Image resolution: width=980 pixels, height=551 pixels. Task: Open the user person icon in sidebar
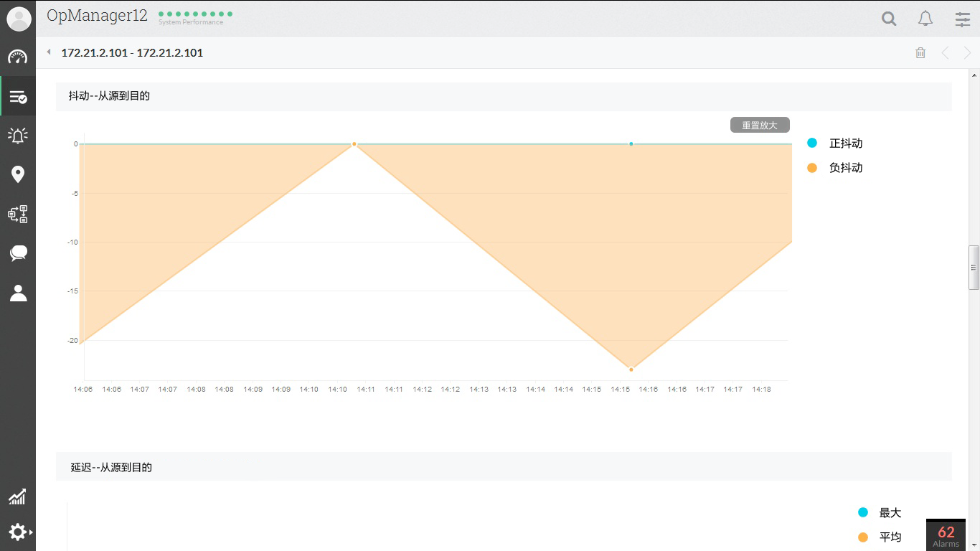18,292
